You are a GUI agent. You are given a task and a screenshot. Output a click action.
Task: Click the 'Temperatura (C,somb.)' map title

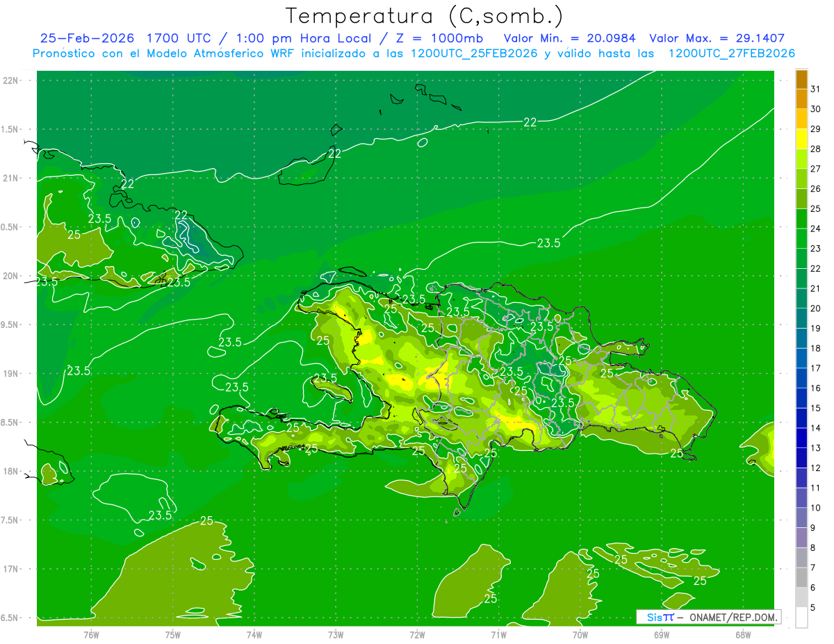pos(425,16)
